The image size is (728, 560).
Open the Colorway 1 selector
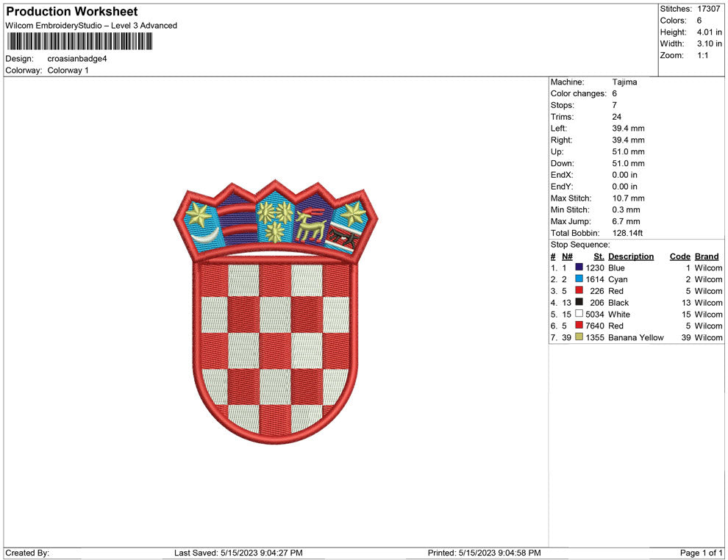[67, 71]
